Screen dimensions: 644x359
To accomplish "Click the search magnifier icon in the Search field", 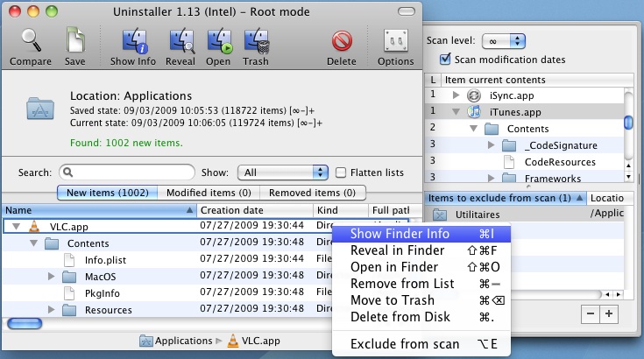I will 68,172.
